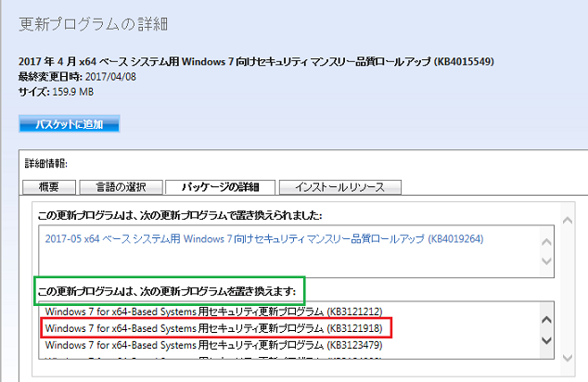Click the 最終変更日時 2017/04/08 text

(77, 77)
